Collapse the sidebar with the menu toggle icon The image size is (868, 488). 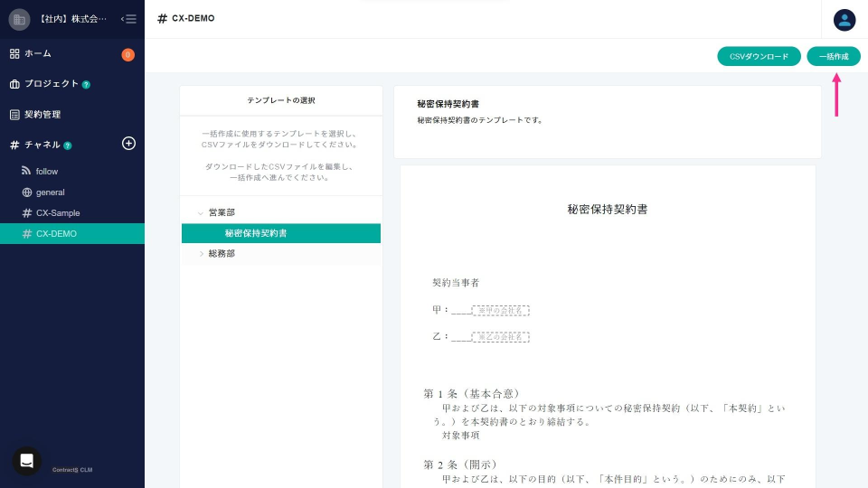(x=128, y=19)
